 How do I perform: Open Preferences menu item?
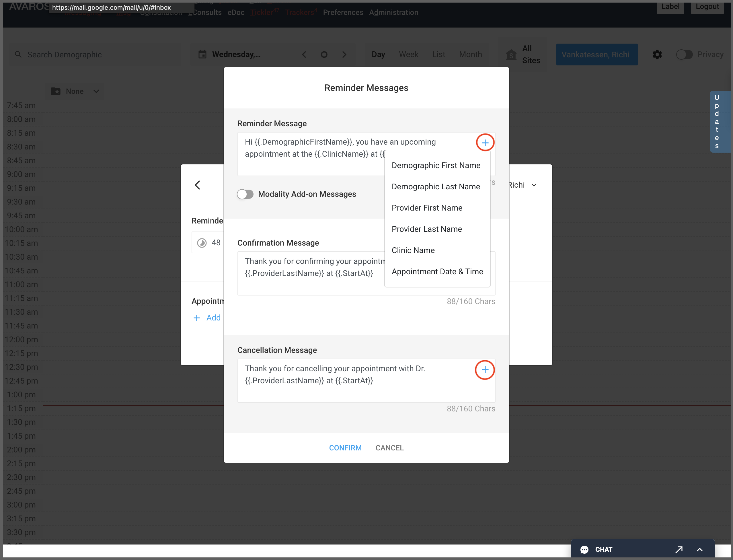(343, 12)
